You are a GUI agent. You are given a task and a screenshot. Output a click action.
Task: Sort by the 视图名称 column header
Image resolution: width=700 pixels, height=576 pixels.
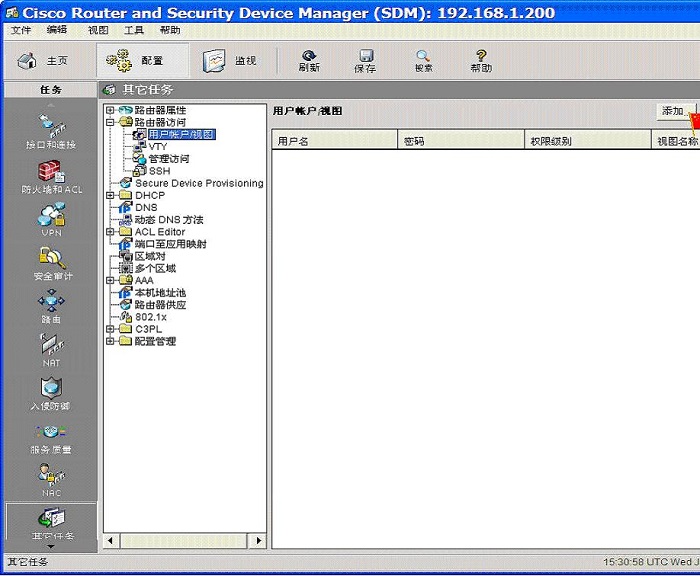click(676, 141)
